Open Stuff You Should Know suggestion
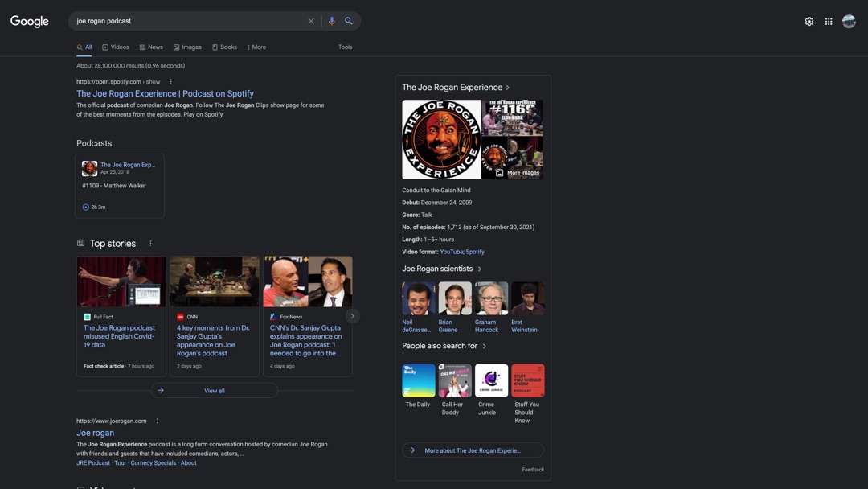Image resolution: width=868 pixels, height=489 pixels. pyautogui.click(x=527, y=394)
